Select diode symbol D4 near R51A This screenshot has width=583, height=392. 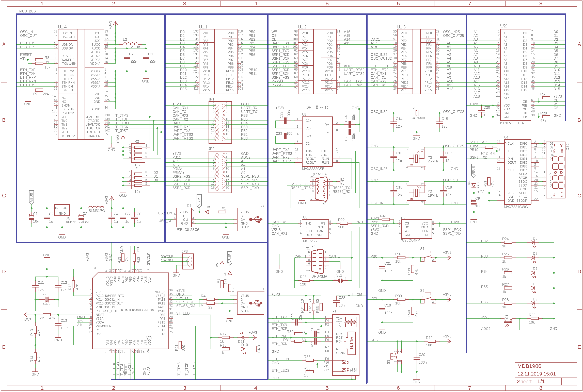(x=474, y=185)
